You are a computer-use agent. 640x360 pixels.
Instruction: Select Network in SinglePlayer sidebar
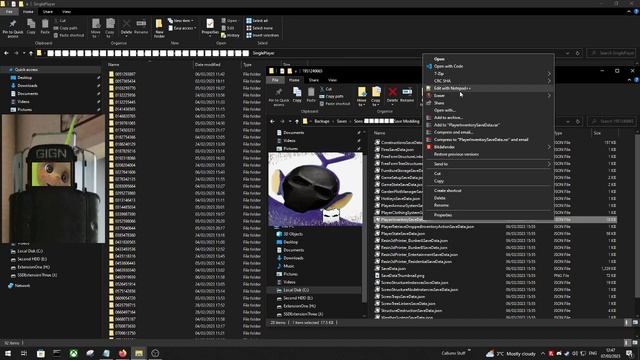click(22, 286)
